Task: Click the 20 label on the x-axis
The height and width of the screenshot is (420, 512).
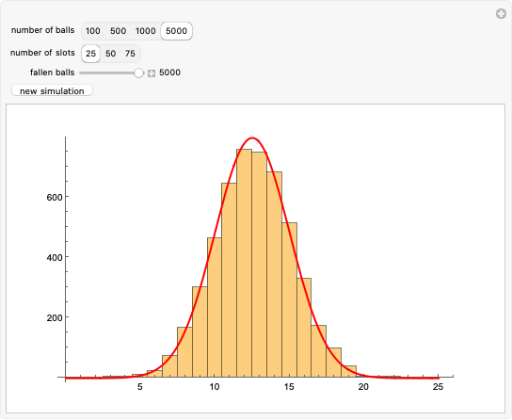Action: tap(363, 387)
